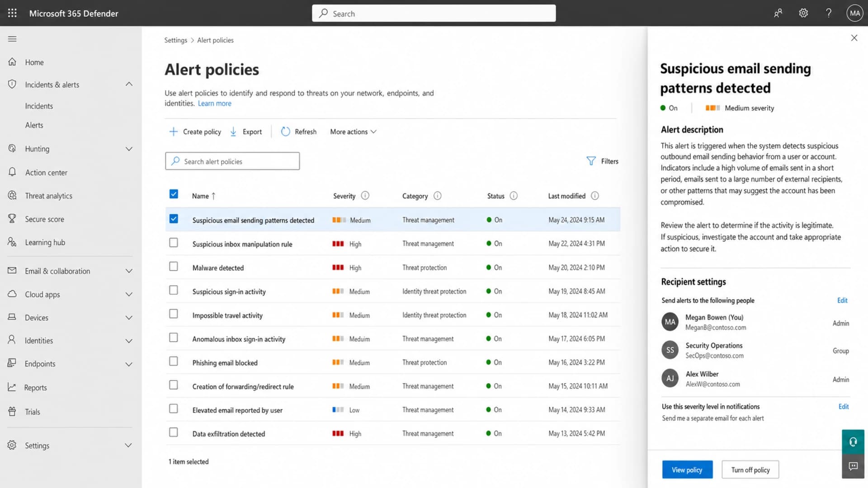This screenshot has height=488, width=868.
Task: Expand the Email & collaboration chevron
Action: [129, 271]
